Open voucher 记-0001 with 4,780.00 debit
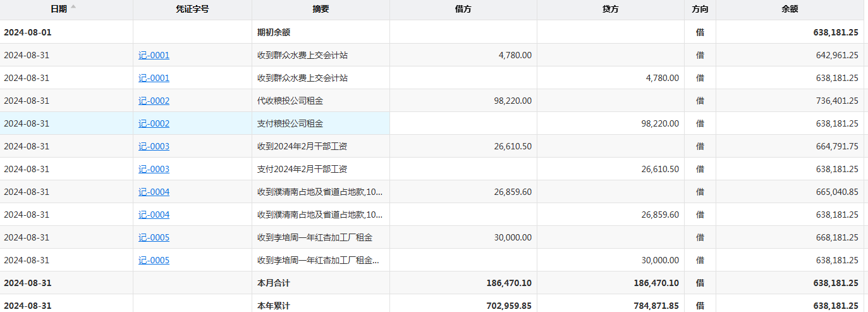Viewport: 868px width, 312px height. (x=154, y=56)
